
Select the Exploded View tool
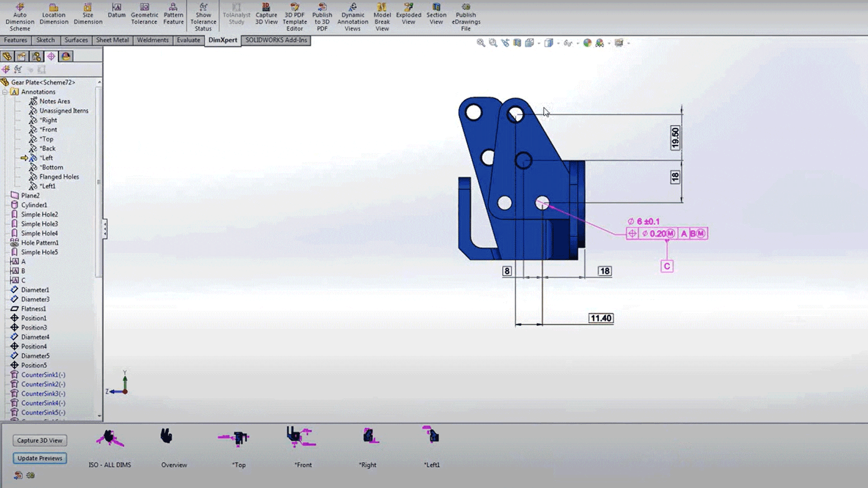coord(408,14)
